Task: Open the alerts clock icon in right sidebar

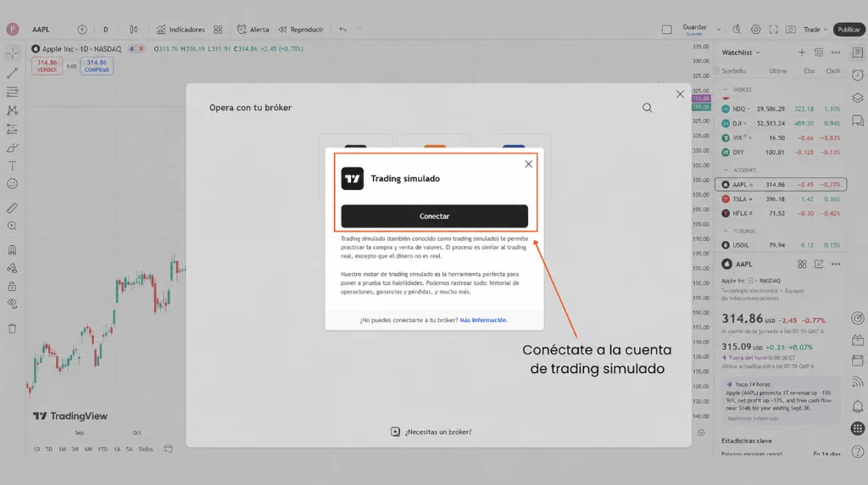Action: pyautogui.click(x=858, y=75)
